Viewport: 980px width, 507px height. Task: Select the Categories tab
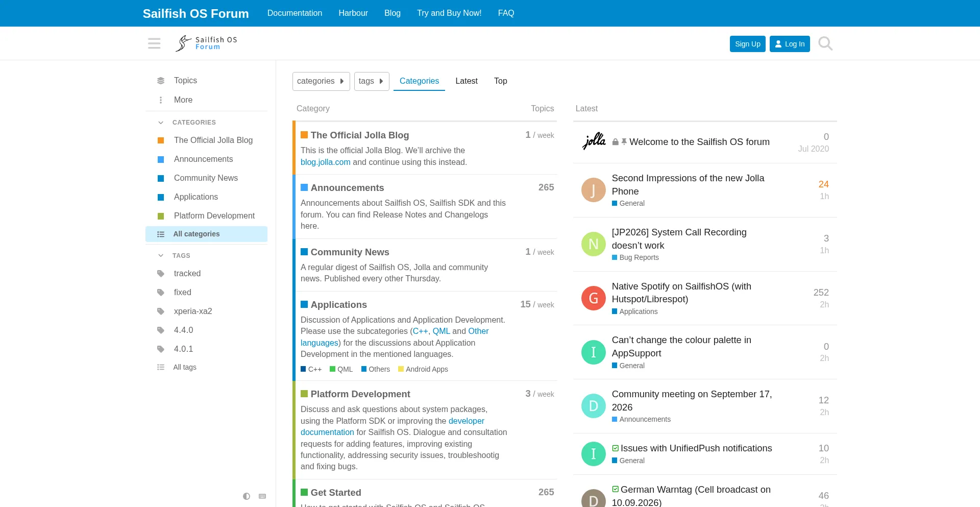point(419,81)
